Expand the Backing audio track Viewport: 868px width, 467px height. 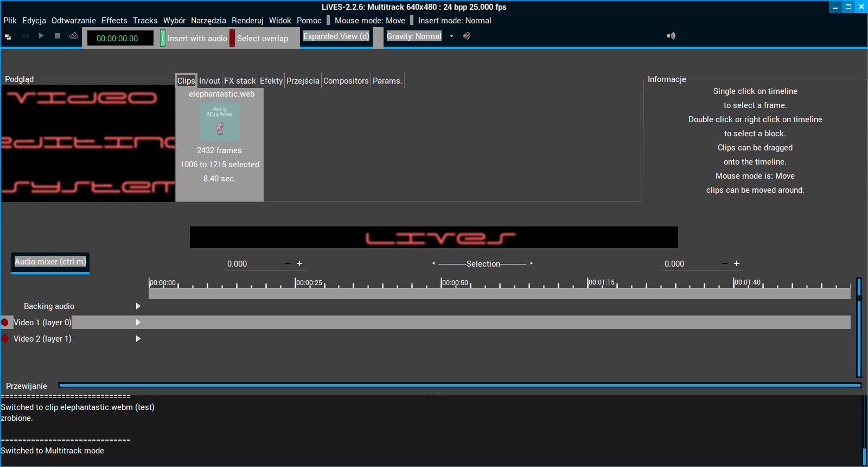coord(138,306)
